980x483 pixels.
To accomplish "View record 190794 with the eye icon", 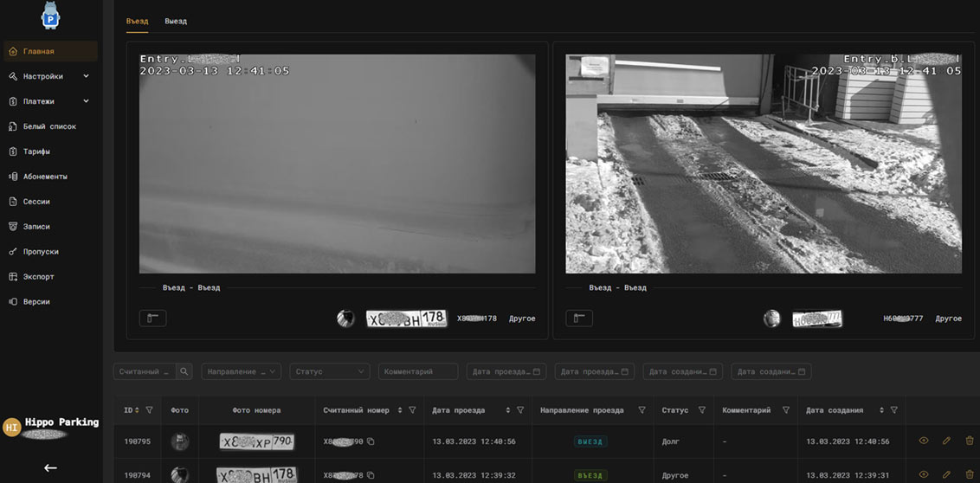I will 924,474.
